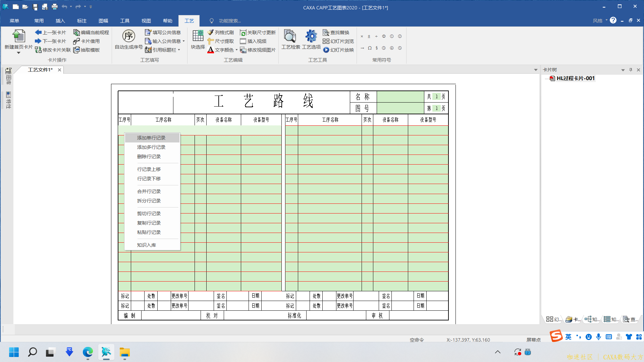Viewport: 644px width, 362px height.
Task: Expand 引用标题栏 dropdown
Action: 179,50
